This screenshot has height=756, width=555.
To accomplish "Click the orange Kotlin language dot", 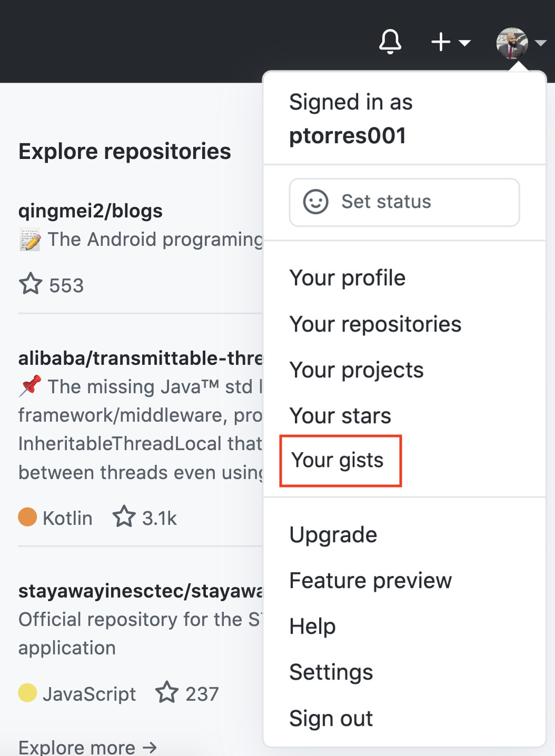I will (27, 517).
